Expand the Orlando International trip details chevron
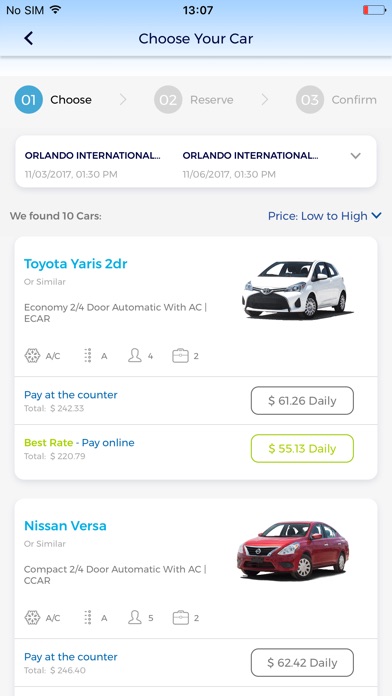Screen dimensions: 392x696 (x=356, y=156)
